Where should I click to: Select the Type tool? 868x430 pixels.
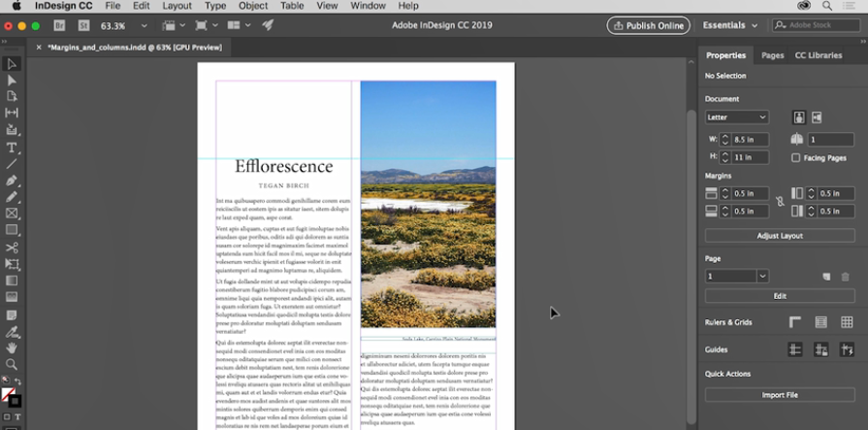12,148
